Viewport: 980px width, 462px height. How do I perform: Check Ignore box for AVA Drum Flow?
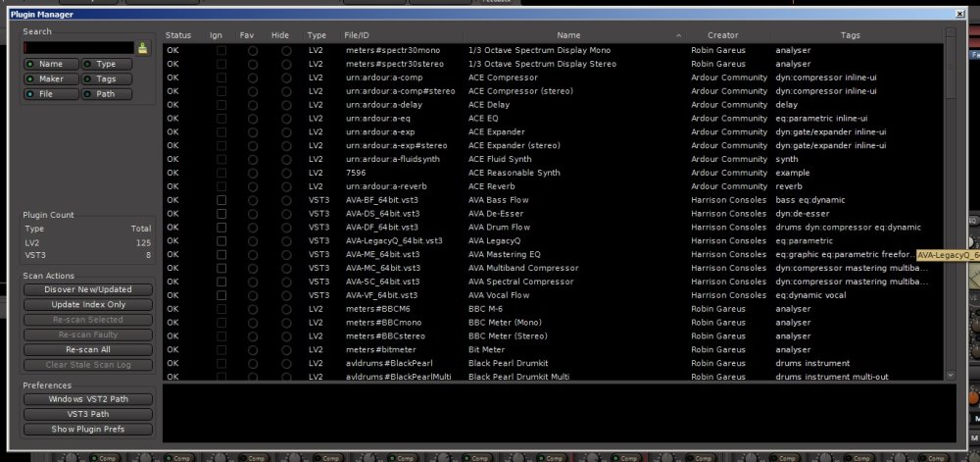click(x=221, y=228)
